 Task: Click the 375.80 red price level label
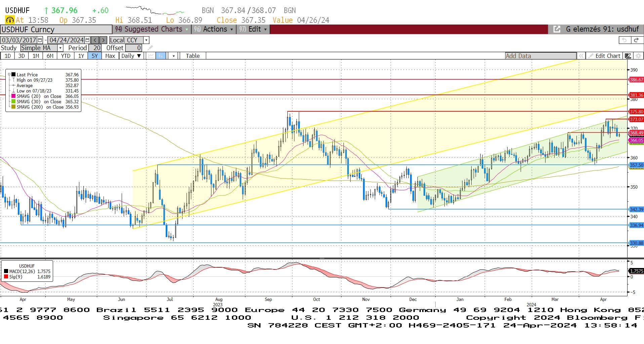[x=636, y=112]
